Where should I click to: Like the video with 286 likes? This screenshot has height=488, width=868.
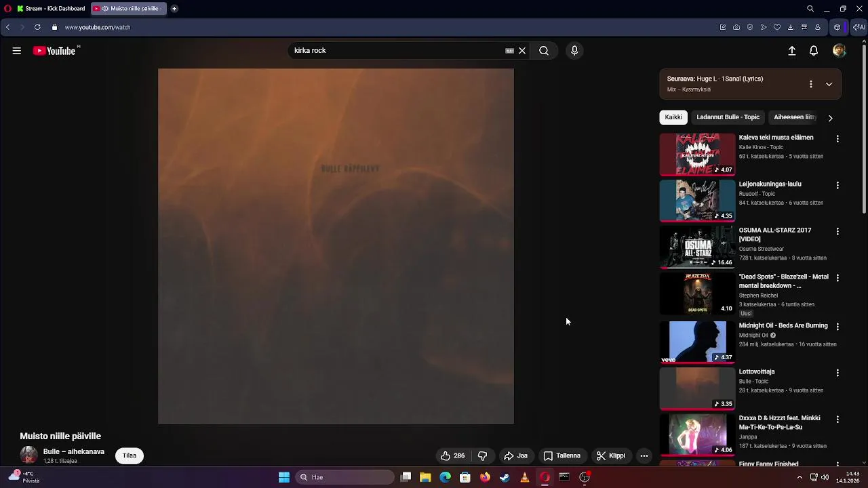click(452, 455)
